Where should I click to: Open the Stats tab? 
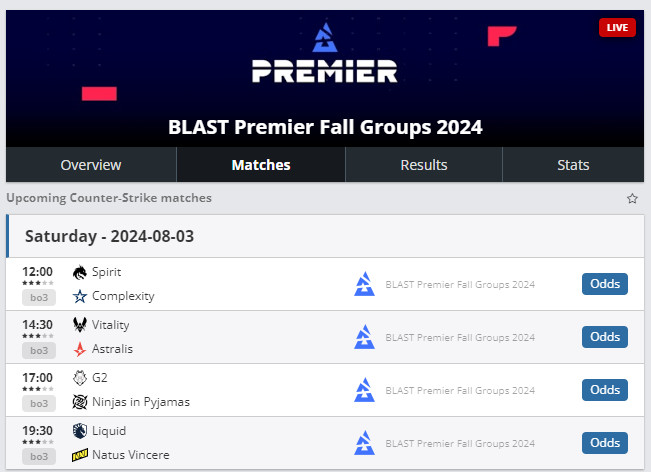(x=573, y=165)
